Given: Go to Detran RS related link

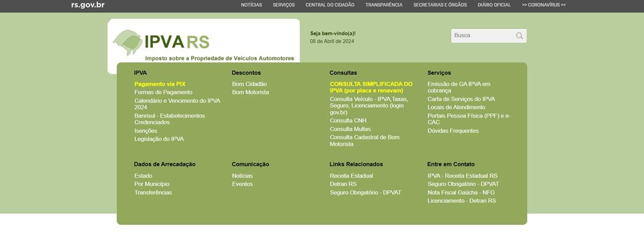Looking at the screenshot, I should tap(343, 184).
